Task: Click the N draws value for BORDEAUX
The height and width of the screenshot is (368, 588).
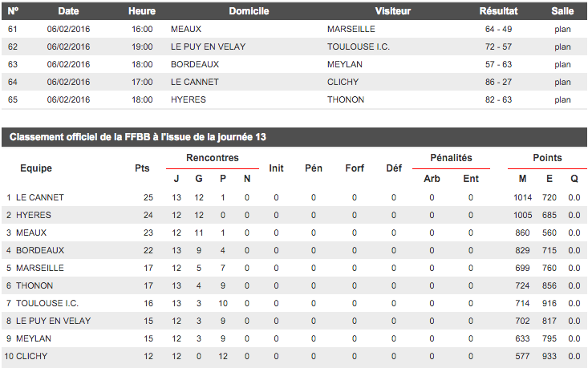Action: pos(247,250)
